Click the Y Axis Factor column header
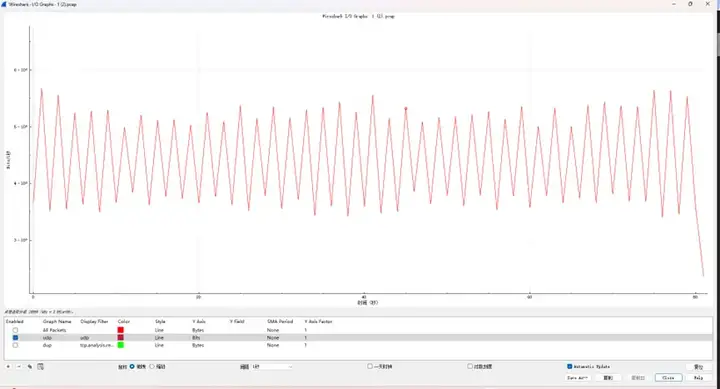This screenshot has width=720, height=389. tap(318, 321)
